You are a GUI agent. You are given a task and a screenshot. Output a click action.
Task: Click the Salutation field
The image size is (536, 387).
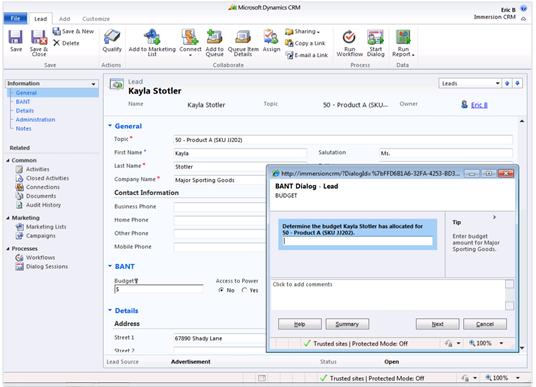(x=446, y=153)
